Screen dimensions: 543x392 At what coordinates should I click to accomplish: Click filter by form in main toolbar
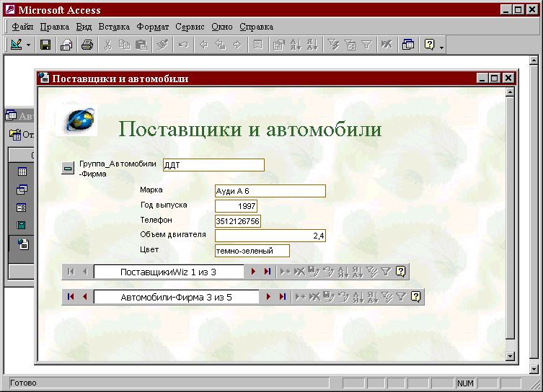coord(350,45)
